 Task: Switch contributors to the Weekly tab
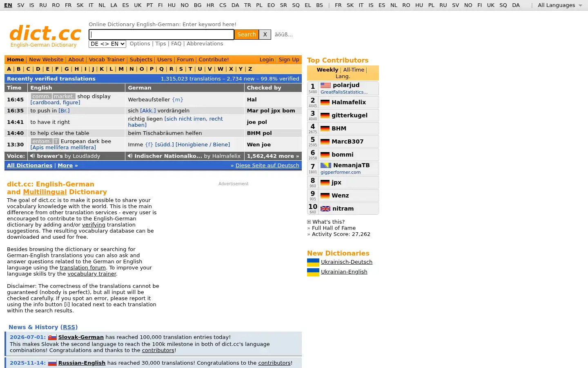(327, 70)
